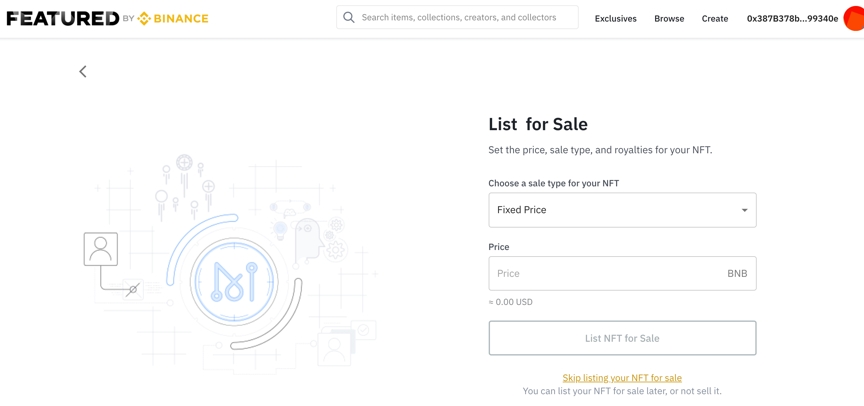
Task: Click the search magnifier icon
Action: tap(349, 18)
